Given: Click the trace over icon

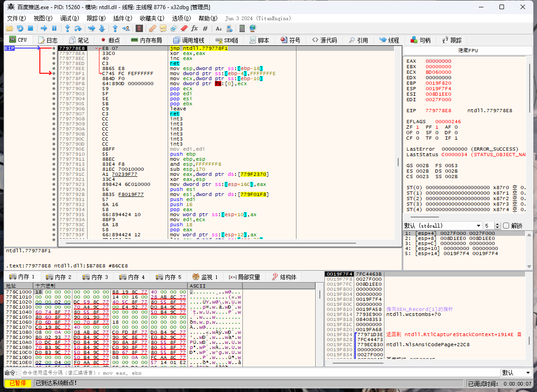Looking at the screenshot, I should click(x=102, y=28).
